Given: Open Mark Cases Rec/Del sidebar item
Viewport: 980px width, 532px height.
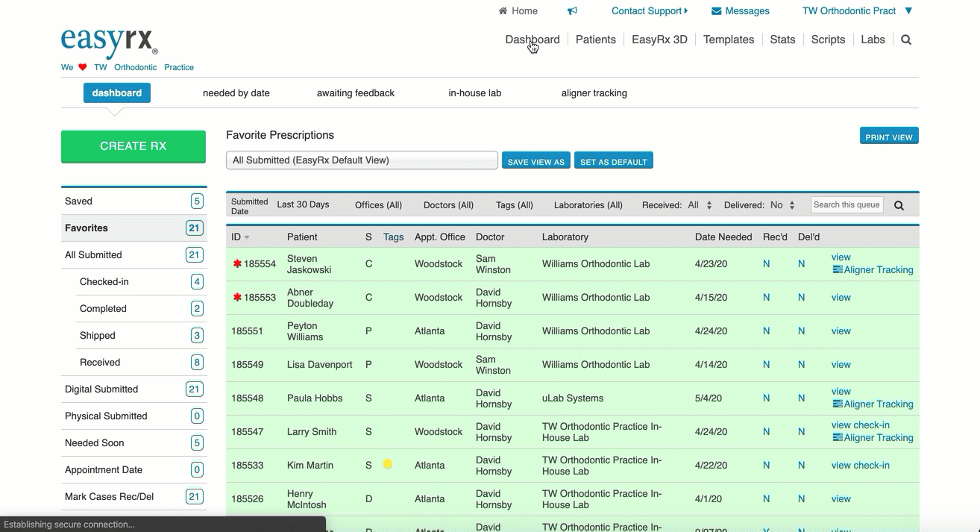Looking at the screenshot, I should 134,497.
